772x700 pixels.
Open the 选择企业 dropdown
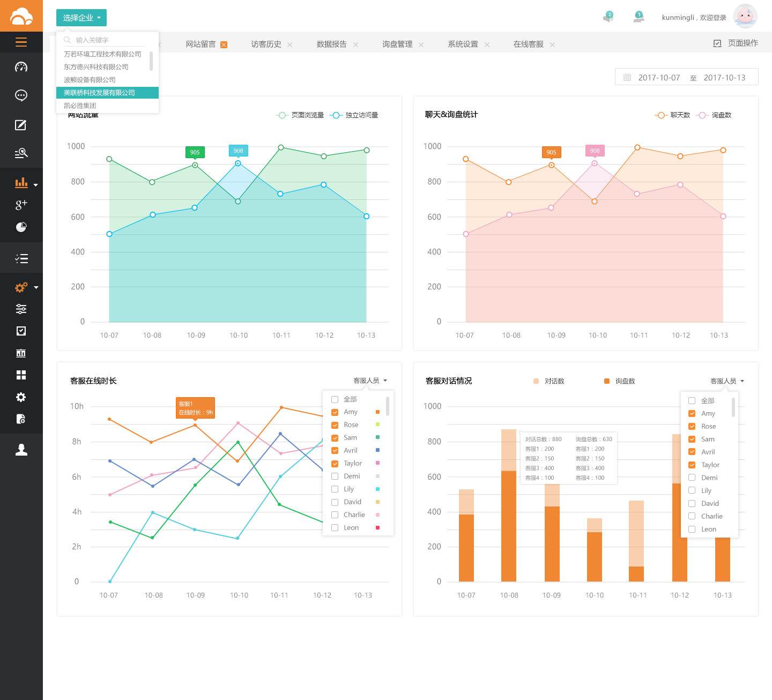(x=81, y=18)
